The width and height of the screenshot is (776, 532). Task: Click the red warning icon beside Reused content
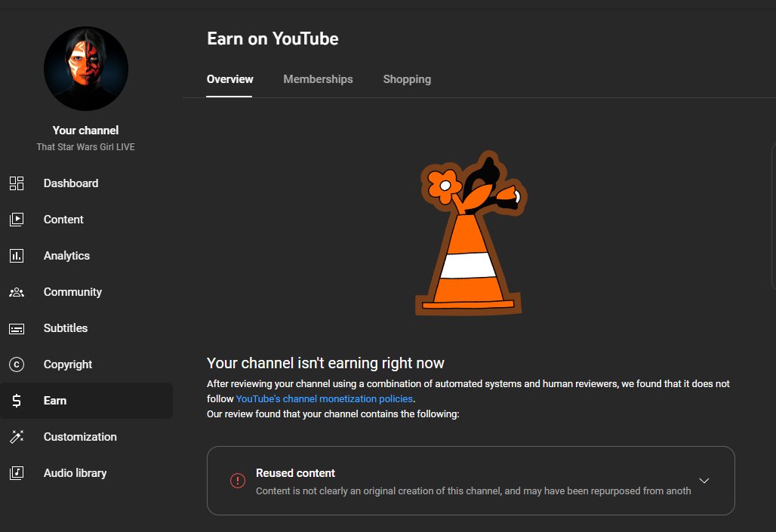click(x=238, y=481)
